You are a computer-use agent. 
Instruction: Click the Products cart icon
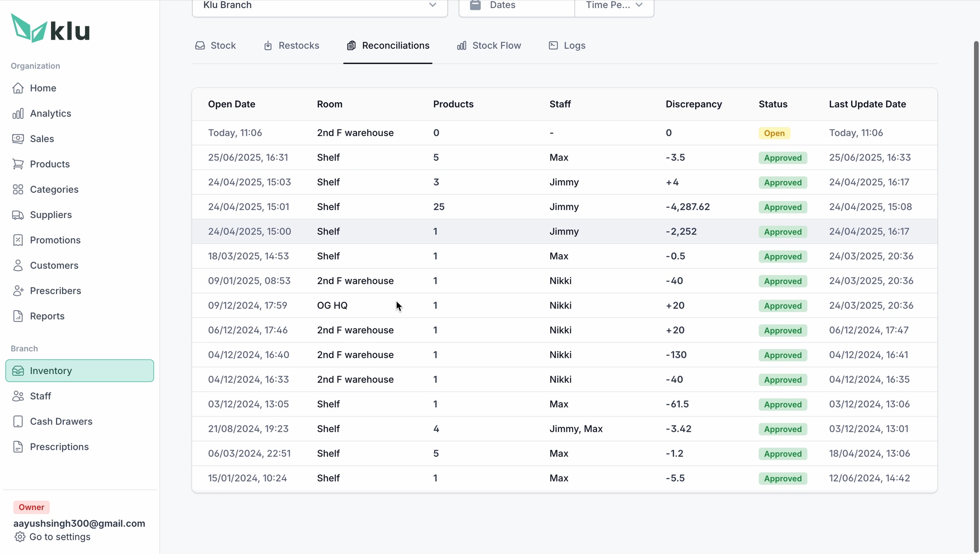click(x=18, y=164)
